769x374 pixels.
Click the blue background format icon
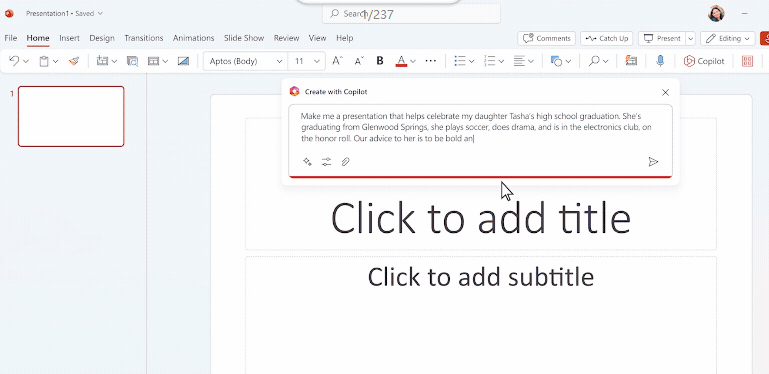click(x=183, y=61)
